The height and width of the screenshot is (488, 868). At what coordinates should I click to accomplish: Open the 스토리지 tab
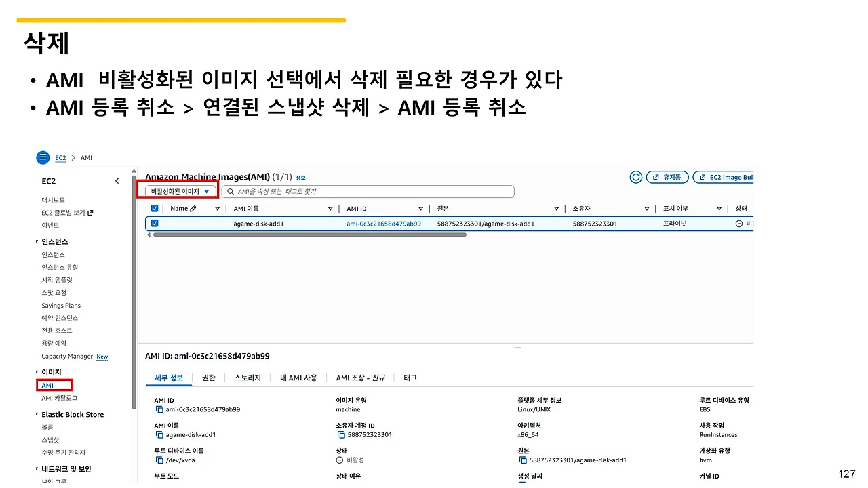point(247,378)
